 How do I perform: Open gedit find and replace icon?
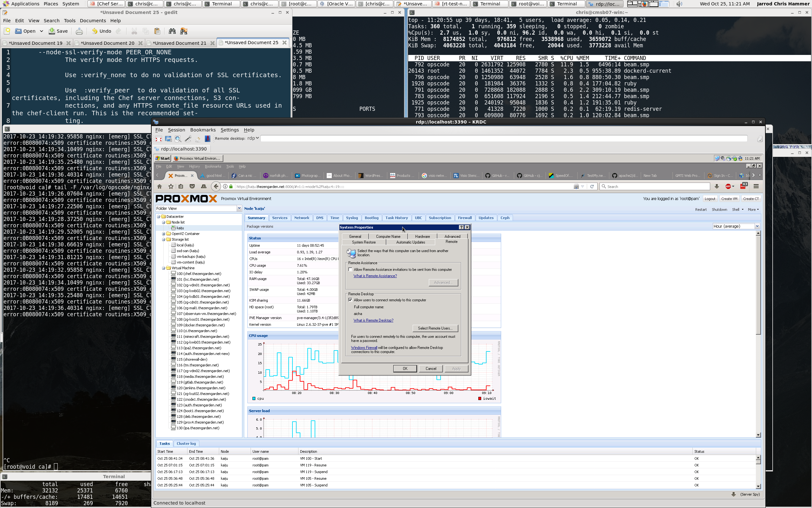tap(184, 31)
